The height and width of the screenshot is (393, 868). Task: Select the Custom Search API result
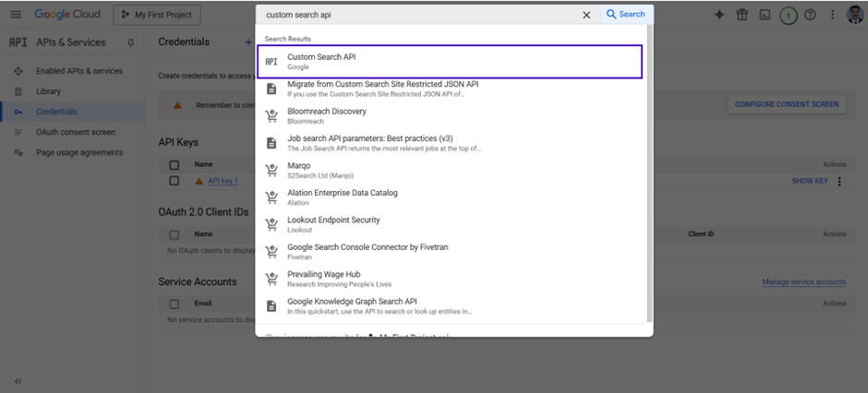tap(450, 62)
